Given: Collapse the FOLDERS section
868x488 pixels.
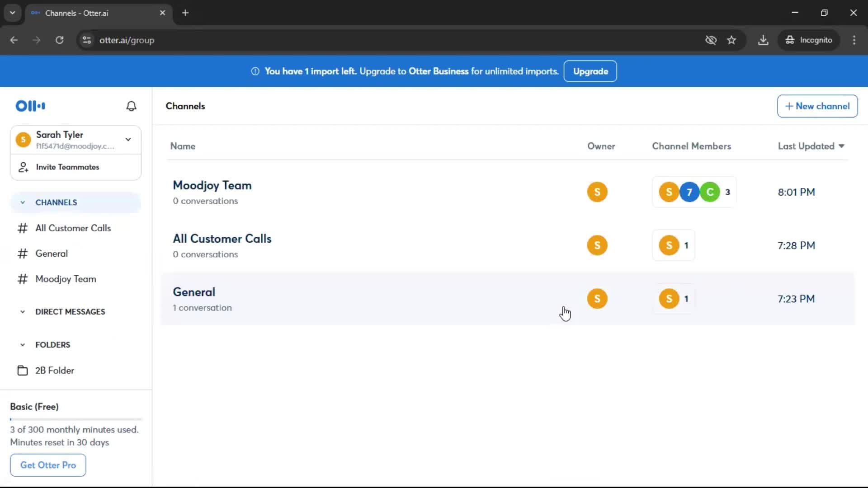Looking at the screenshot, I should click(23, 345).
